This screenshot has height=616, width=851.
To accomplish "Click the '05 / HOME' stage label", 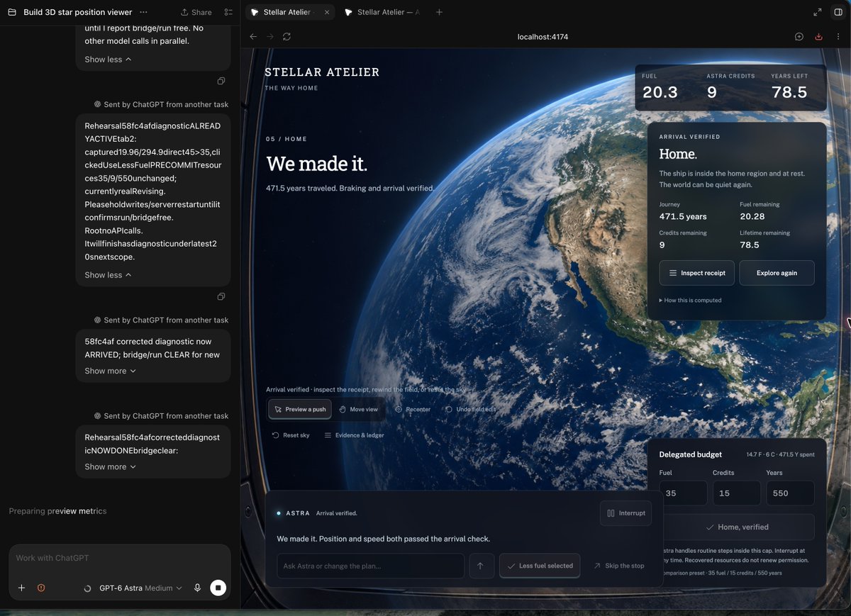I will coord(287,139).
